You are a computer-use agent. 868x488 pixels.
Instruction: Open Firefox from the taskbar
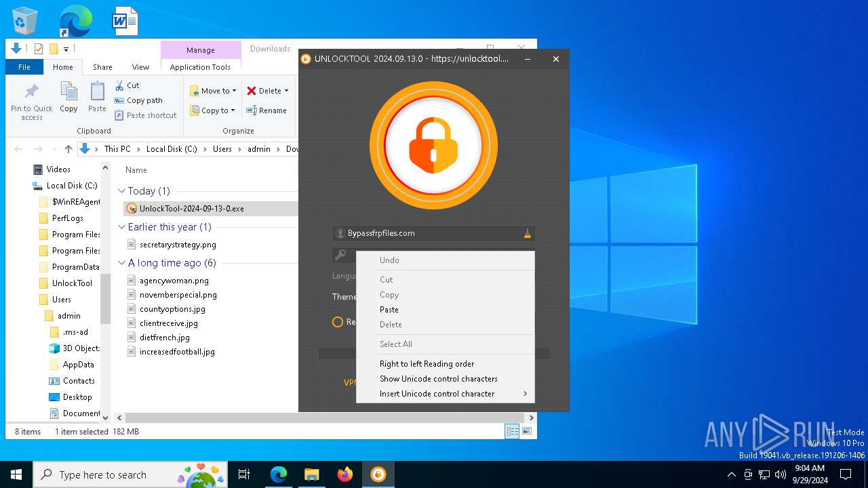point(345,474)
